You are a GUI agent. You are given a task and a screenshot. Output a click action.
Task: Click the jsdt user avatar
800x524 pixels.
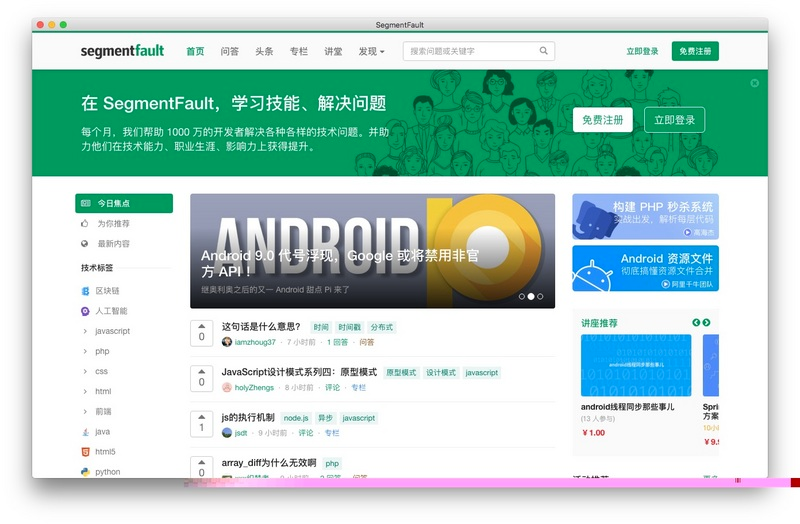coord(227,433)
